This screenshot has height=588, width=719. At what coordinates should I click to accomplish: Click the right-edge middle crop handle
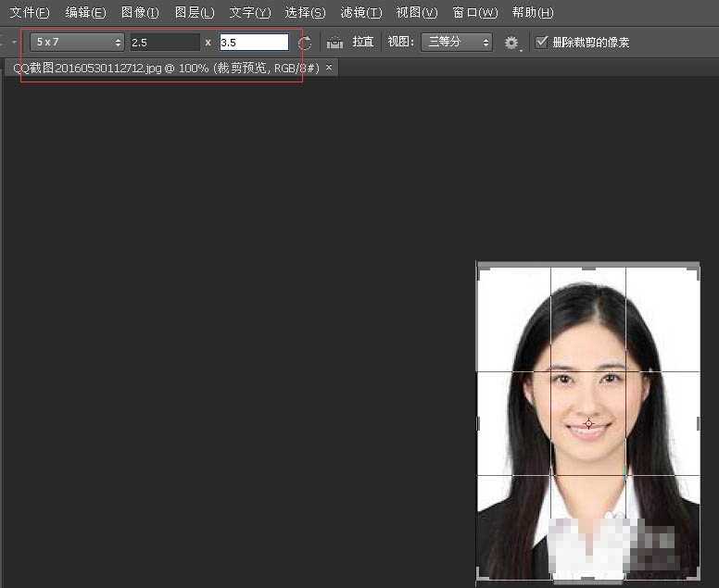click(x=698, y=423)
